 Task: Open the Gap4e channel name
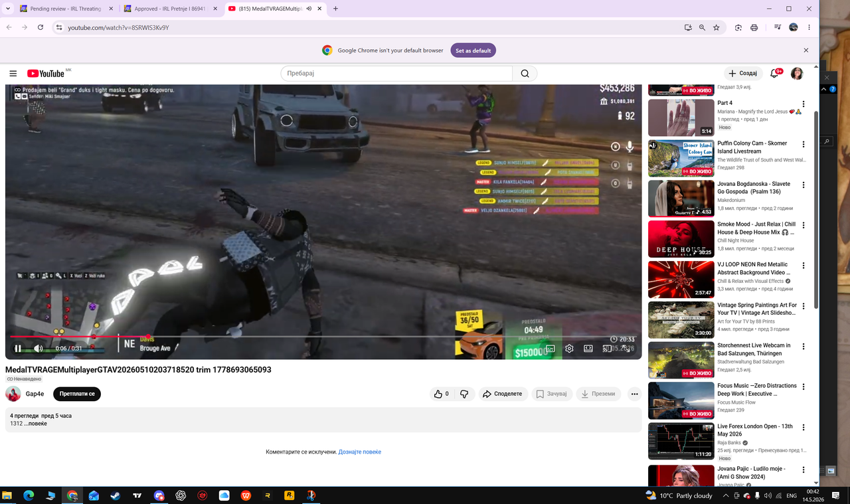point(35,394)
